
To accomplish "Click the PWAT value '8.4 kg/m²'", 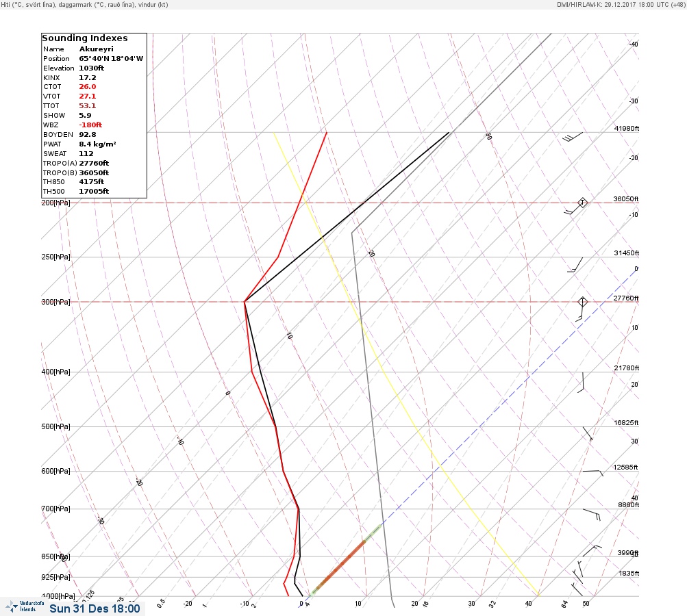I will [97, 144].
